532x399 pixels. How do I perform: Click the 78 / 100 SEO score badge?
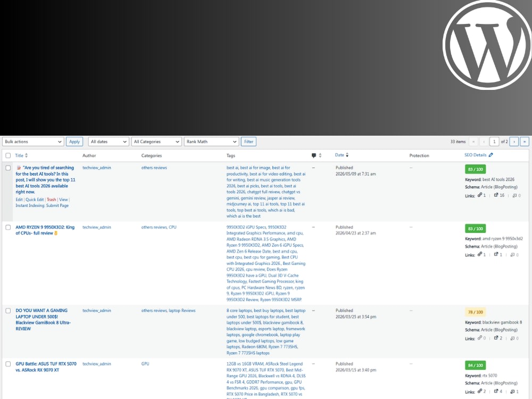(475, 312)
